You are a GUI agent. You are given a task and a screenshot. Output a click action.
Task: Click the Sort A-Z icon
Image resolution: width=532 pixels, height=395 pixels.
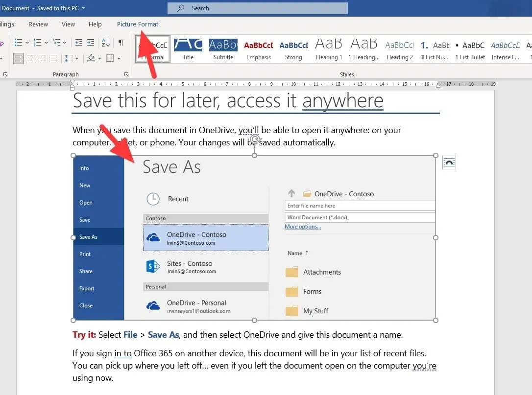tap(105, 43)
